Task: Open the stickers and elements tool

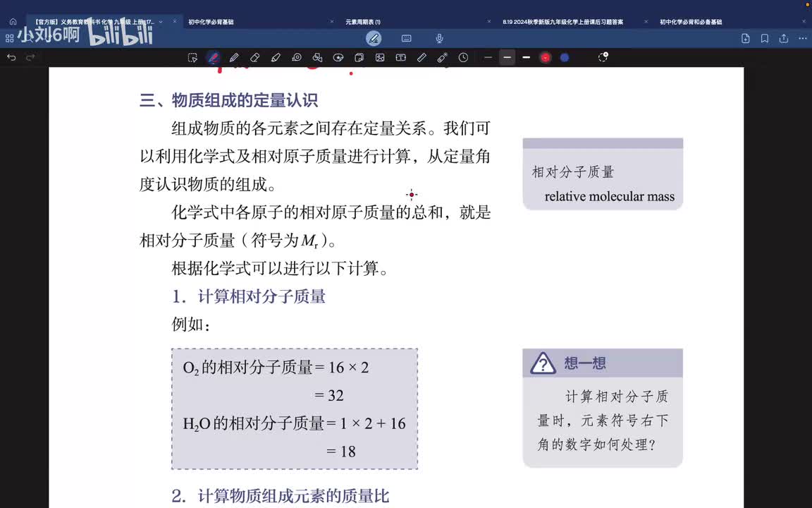Action: click(x=338, y=58)
